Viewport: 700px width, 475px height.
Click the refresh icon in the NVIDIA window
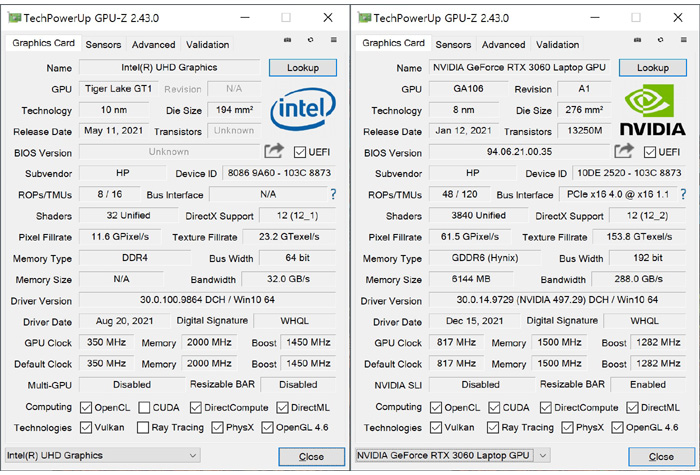coord(660,40)
